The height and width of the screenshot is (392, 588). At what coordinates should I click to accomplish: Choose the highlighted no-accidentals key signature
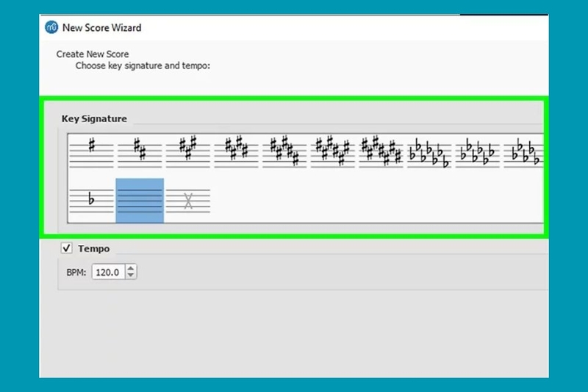click(x=140, y=201)
